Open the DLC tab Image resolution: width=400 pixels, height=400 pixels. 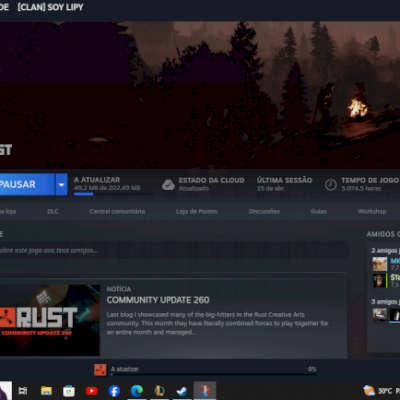pos(53,211)
